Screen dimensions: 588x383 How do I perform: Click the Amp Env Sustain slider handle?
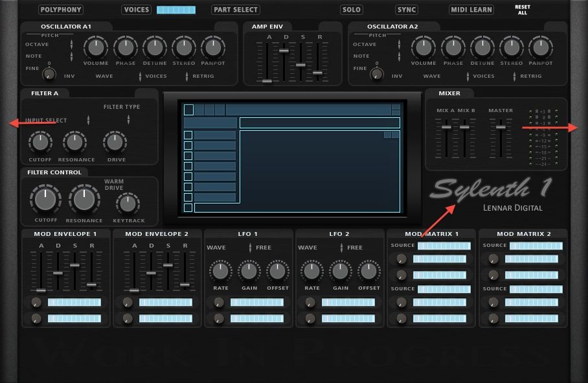pos(300,65)
